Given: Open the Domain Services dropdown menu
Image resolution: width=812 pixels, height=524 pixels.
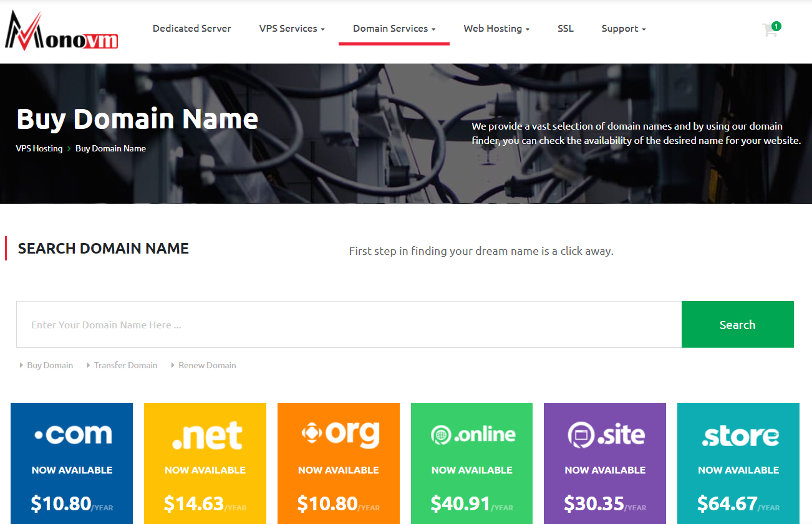Looking at the screenshot, I should click(x=394, y=29).
